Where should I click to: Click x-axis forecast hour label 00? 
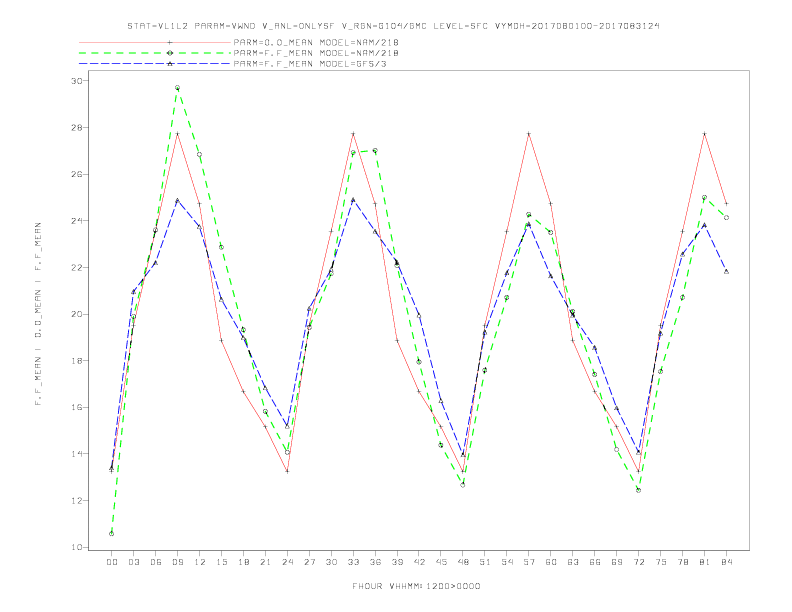[112, 562]
